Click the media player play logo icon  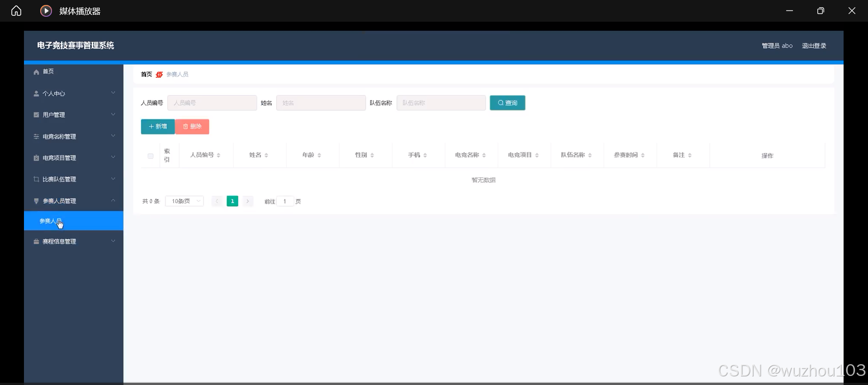(46, 11)
